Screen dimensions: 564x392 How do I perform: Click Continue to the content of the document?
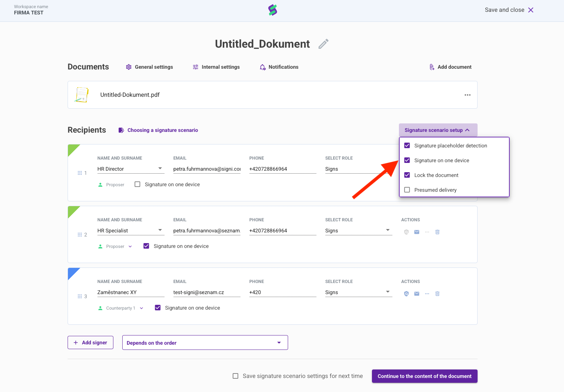point(425,376)
